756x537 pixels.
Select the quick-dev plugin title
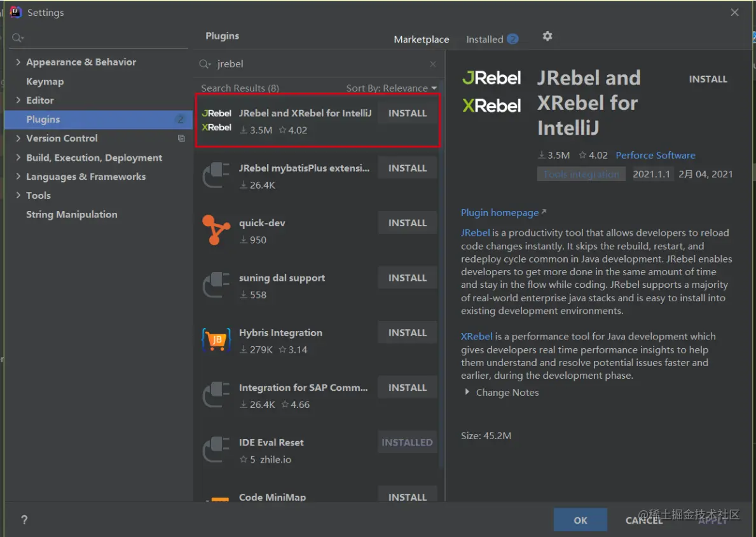click(x=262, y=223)
